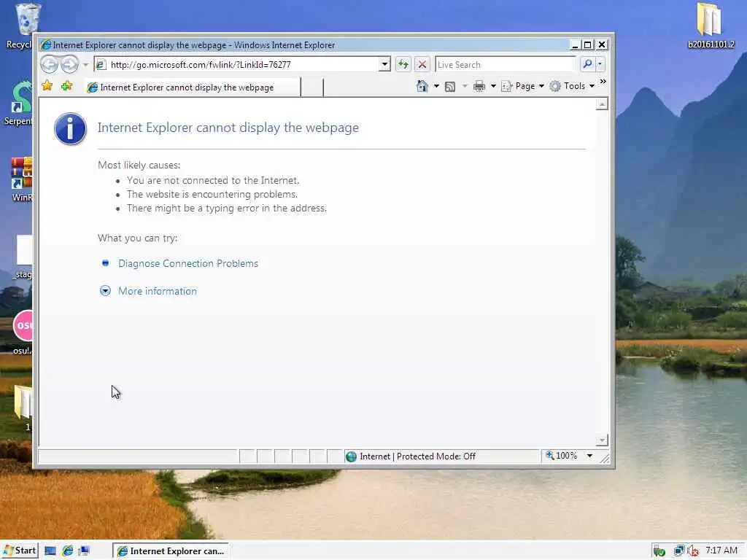Click the green security tray icon
747x560 pixels.
[659, 551]
